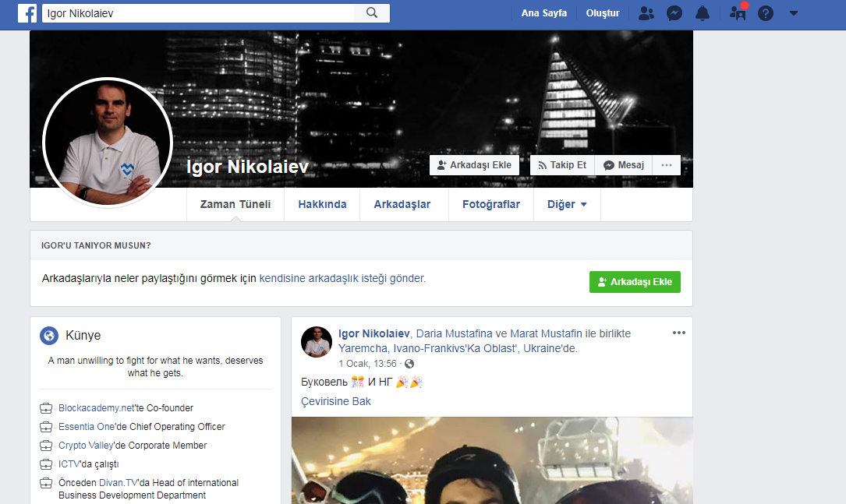
Task: Click the Igor Nikolaiev name on cover
Action: point(247,167)
